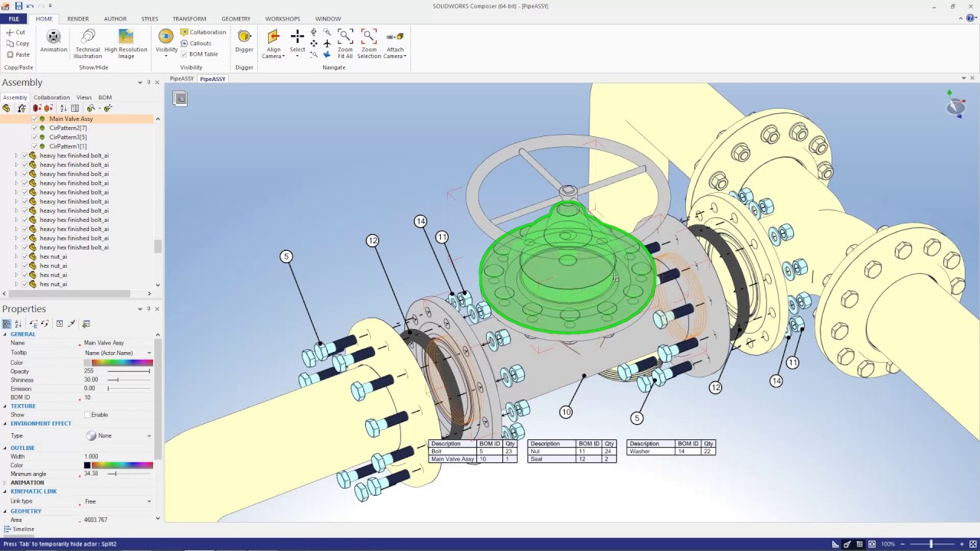
Task: Open the Select dropdown arrow
Action: 297,57
